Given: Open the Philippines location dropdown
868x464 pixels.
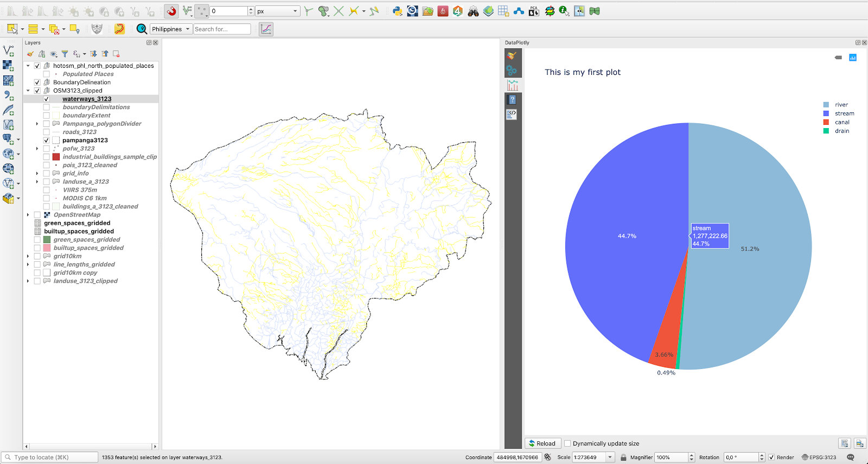Looking at the screenshot, I should click(x=171, y=29).
